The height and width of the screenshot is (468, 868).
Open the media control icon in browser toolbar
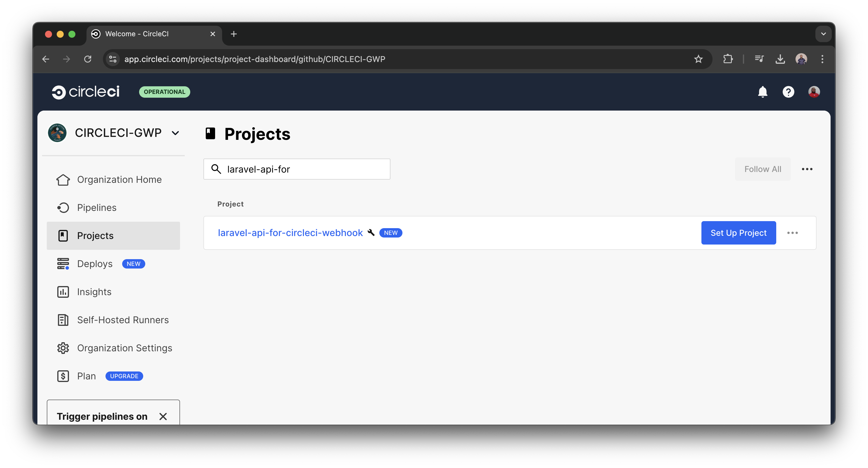pos(759,59)
